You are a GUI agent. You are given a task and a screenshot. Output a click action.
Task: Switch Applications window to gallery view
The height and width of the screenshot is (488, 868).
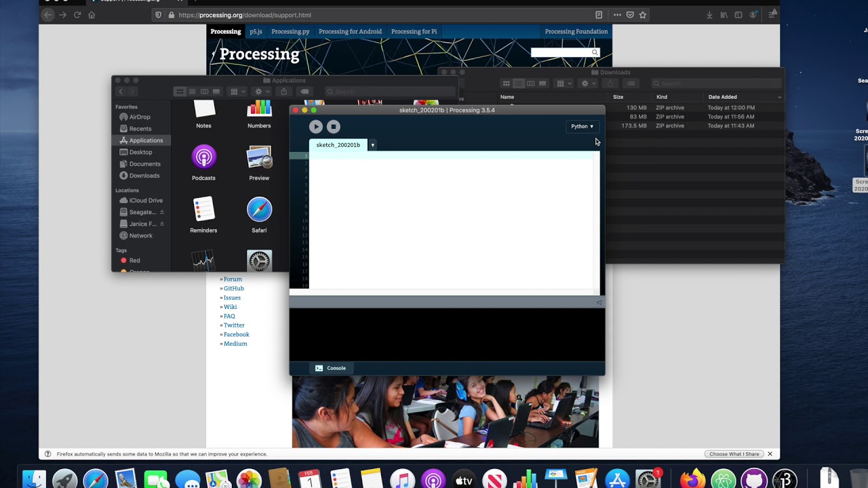[x=216, y=91]
